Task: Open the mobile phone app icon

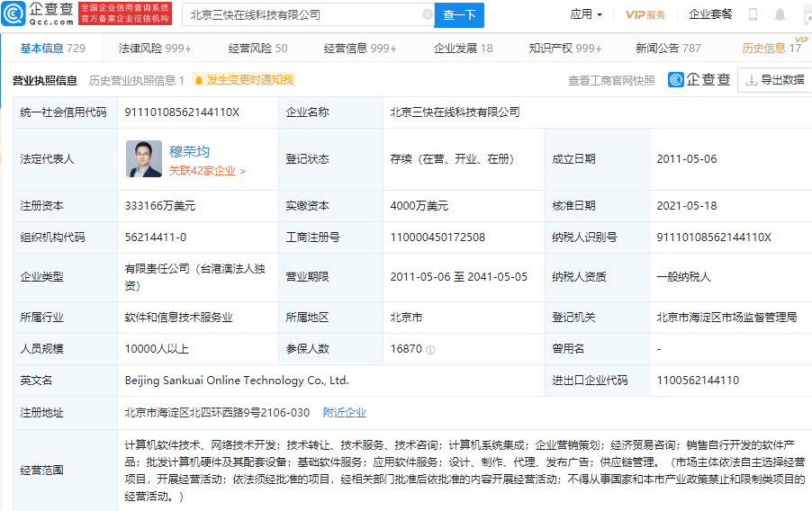Action: pos(753,14)
